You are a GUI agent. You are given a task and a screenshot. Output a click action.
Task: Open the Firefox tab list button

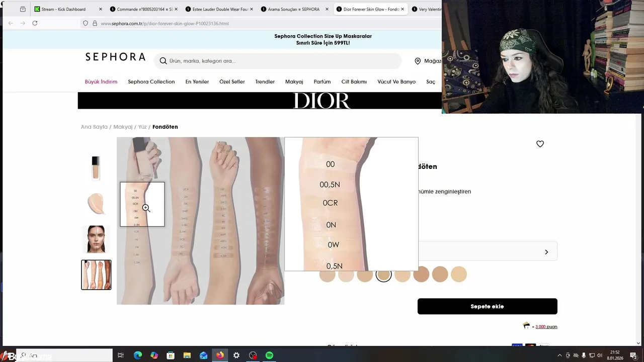coord(23,9)
